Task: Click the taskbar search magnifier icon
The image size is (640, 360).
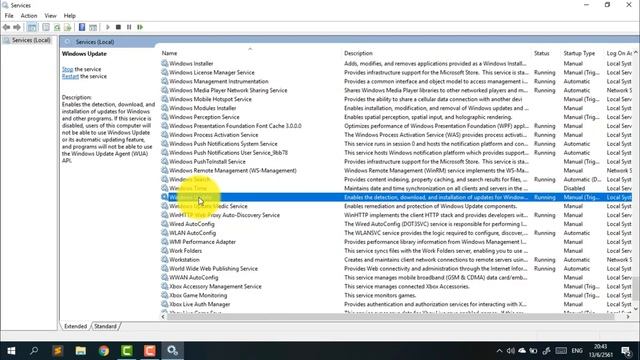Action: 34,351
